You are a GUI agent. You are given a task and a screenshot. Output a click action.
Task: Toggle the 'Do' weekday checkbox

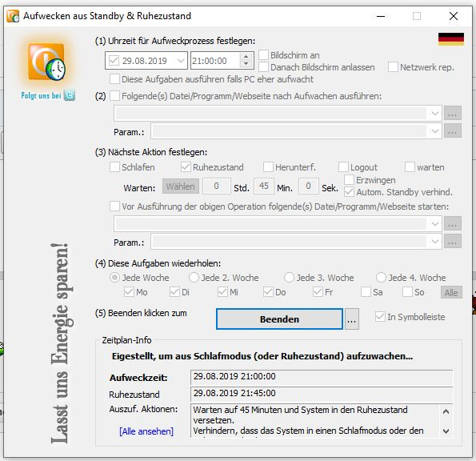pyautogui.click(x=268, y=292)
